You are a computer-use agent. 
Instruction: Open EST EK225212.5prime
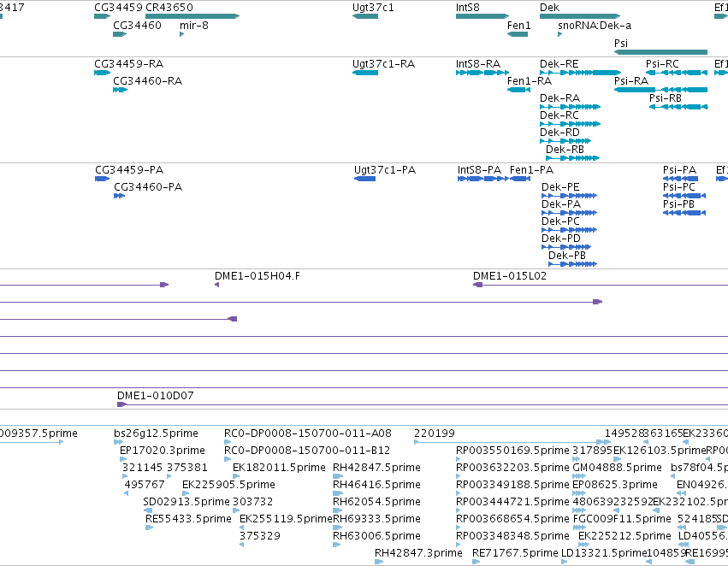(x=583, y=545)
